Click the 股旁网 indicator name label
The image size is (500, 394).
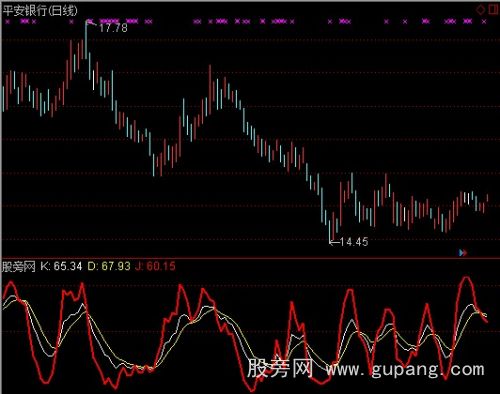pos(19,266)
